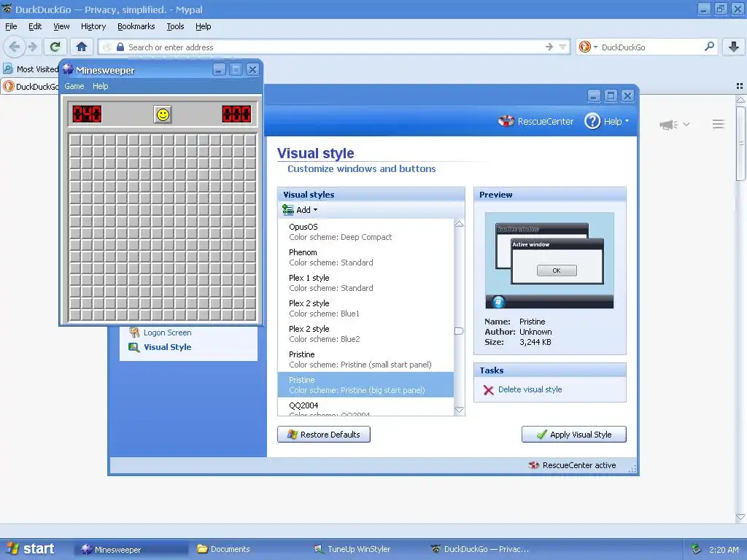Image resolution: width=747 pixels, height=560 pixels.
Task: Go to the browser home page icon
Action: [82, 47]
